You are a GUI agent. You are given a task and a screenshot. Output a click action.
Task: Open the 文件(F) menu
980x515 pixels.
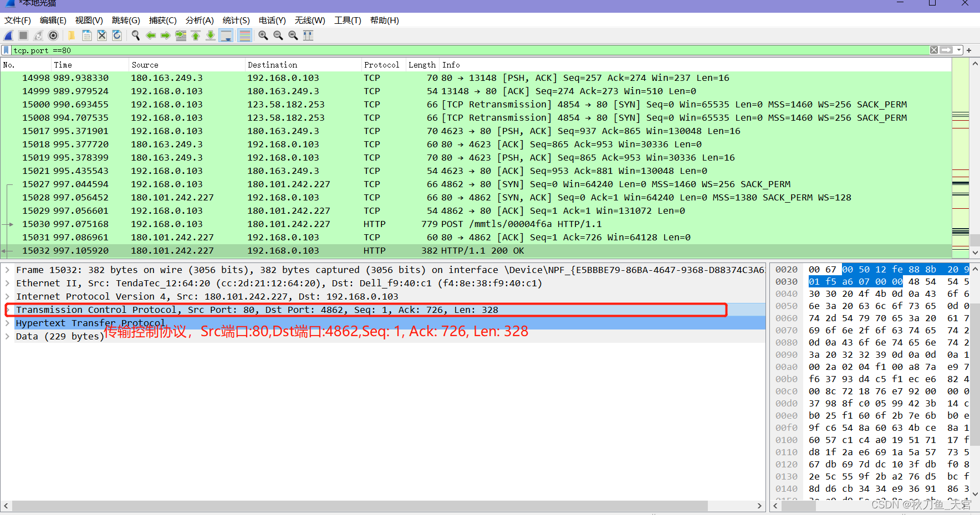pyautogui.click(x=18, y=20)
